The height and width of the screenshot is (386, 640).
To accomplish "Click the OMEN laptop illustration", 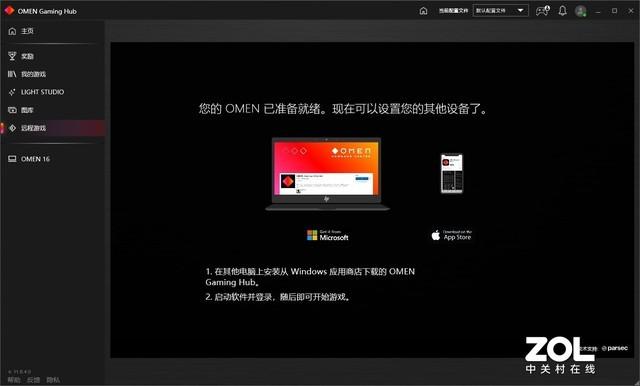I will 327,174.
